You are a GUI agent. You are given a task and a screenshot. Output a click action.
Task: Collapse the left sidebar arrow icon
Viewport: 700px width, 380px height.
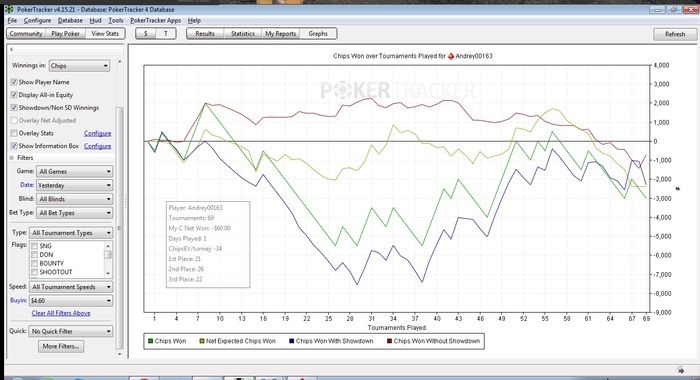11,50
